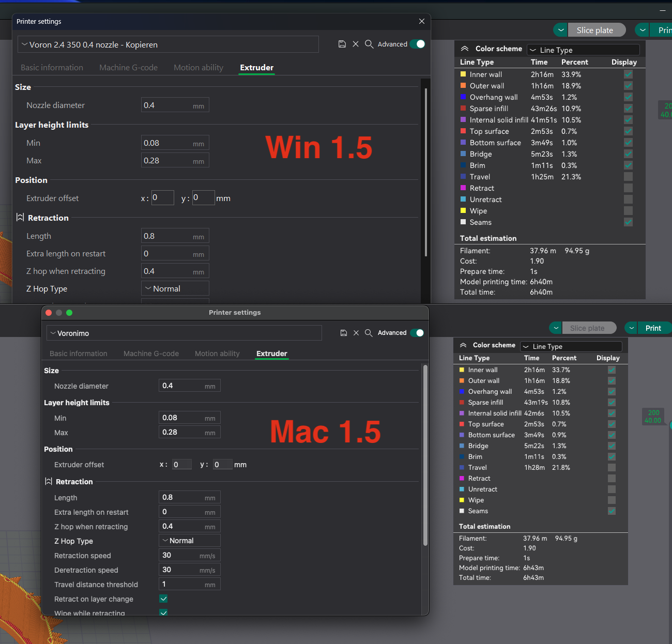Viewport: 672px width, 644px height.
Task: Open the search settings icon in Mac dialog
Action: click(369, 333)
